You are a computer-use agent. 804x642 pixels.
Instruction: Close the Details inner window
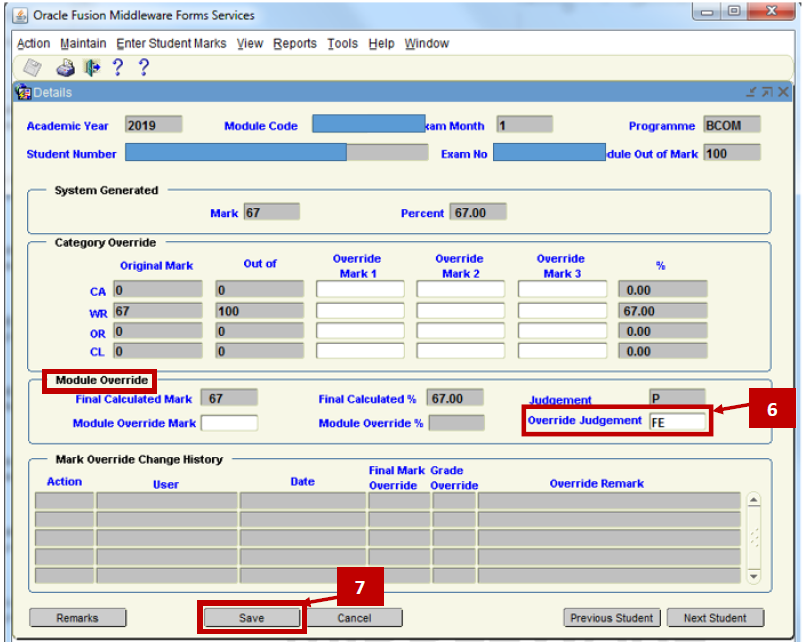pos(783,92)
